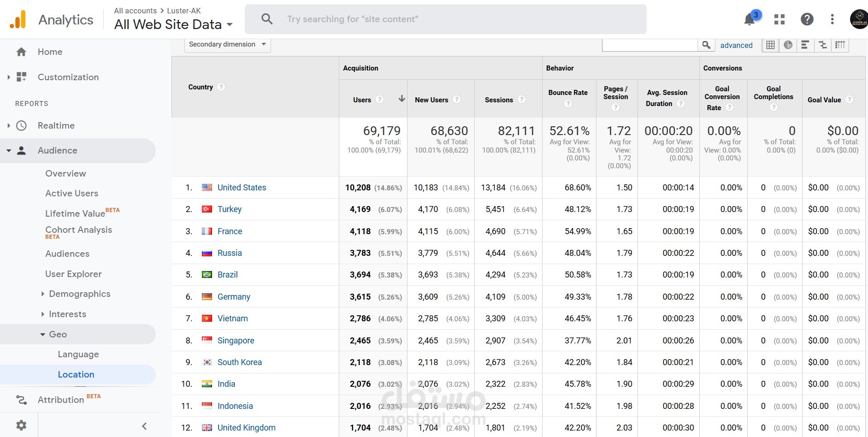Screen dimensions: 868x437
Task: Click the Avg. Session Duration help icon
Action: pos(680,104)
